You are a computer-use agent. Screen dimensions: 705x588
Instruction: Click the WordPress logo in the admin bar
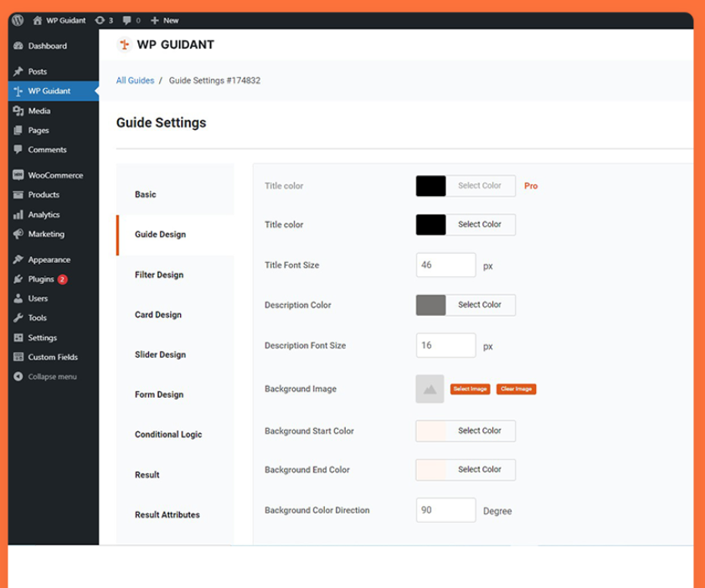tap(17, 20)
